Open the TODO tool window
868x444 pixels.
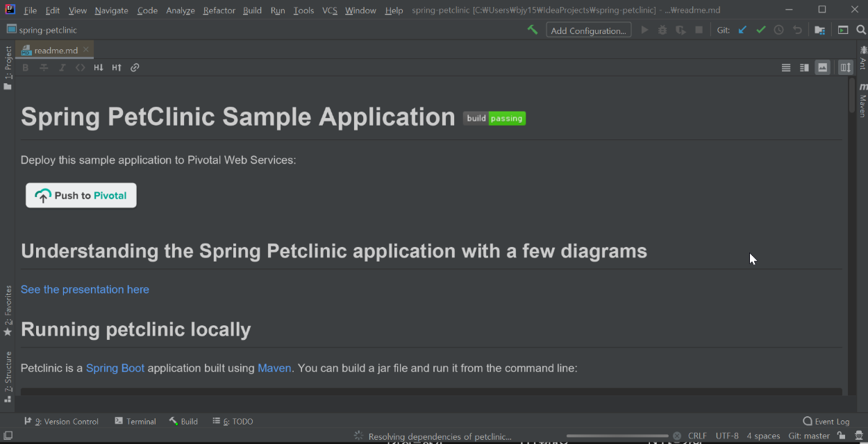pyautogui.click(x=233, y=421)
